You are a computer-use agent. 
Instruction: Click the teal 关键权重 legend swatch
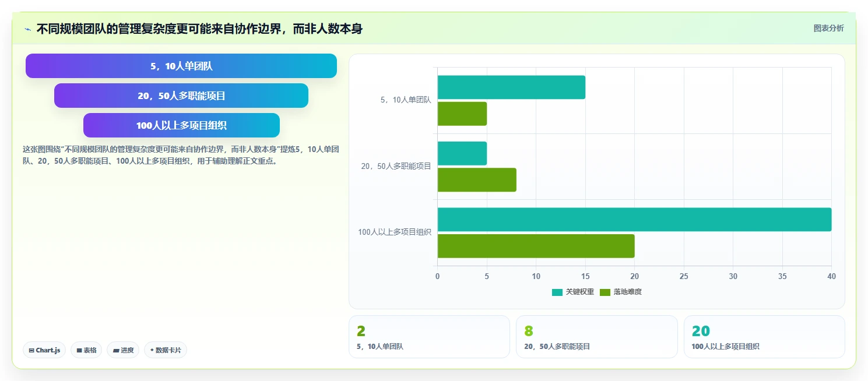(557, 292)
